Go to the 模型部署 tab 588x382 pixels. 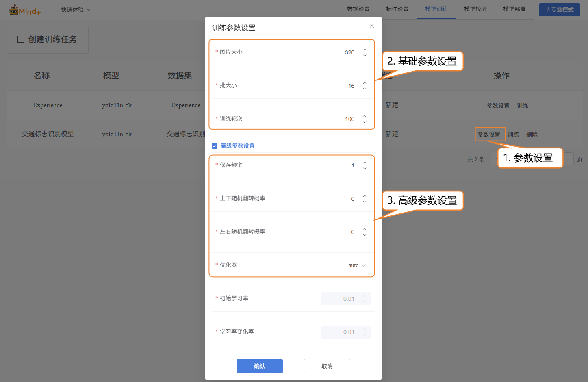click(x=514, y=9)
